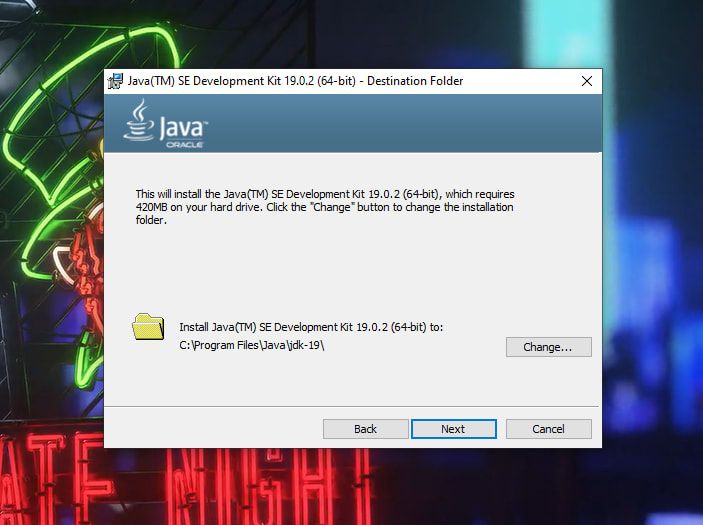The width and height of the screenshot is (703, 525).
Task: Close the Destination Folder installer window
Action: coord(587,81)
